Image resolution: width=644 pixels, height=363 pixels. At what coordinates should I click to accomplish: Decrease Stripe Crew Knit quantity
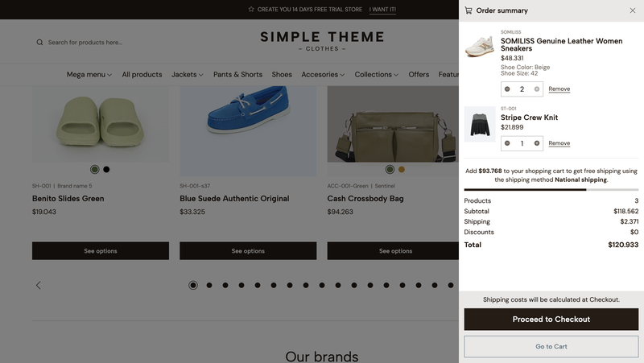pyautogui.click(x=507, y=144)
